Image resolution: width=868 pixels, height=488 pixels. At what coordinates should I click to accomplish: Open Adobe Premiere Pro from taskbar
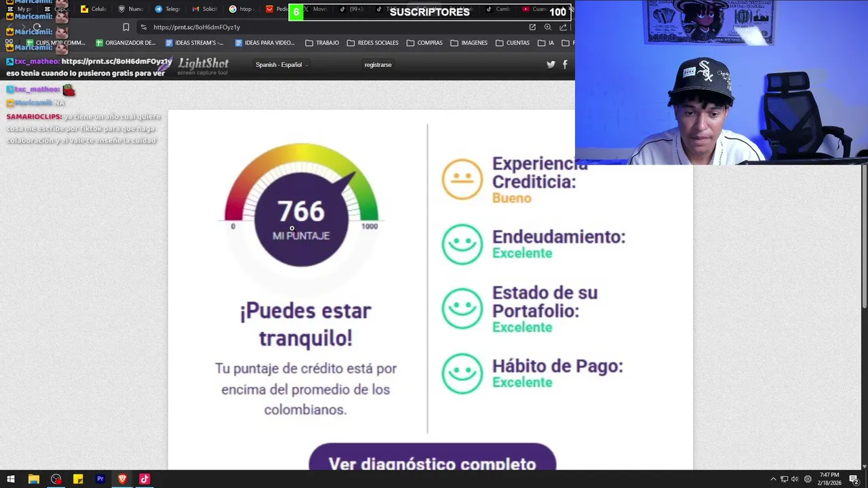coord(100,479)
